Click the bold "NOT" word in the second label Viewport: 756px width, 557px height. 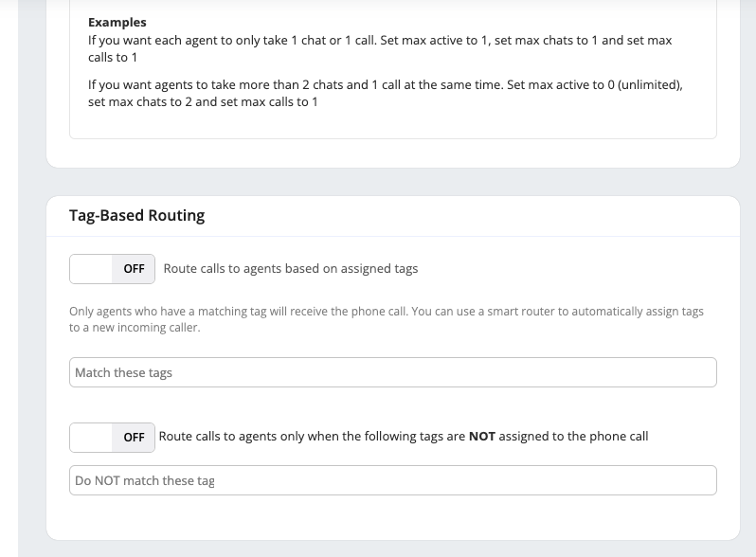[x=482, y=437]
